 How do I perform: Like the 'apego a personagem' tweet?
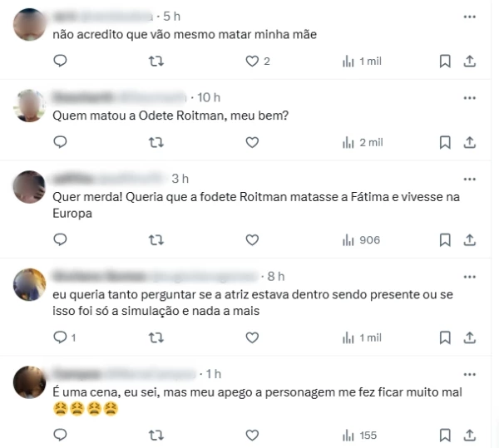[x=252, y=435]
